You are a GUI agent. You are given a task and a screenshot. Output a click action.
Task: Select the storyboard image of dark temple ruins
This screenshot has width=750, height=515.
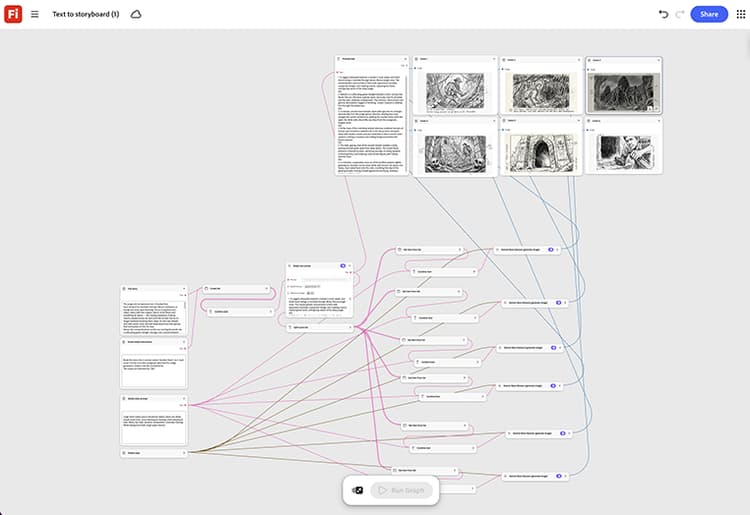pyautogui.click(x=623, y=93)
